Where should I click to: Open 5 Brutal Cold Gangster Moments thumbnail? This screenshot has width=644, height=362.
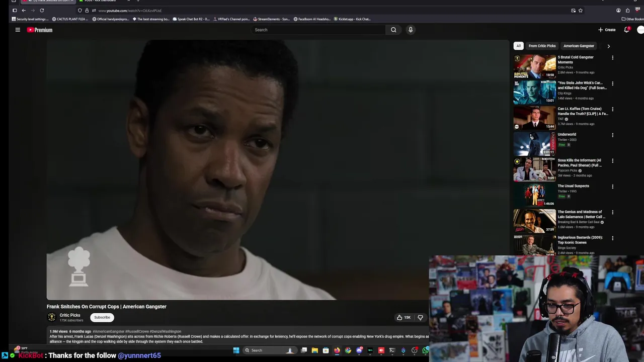[534, 66]
